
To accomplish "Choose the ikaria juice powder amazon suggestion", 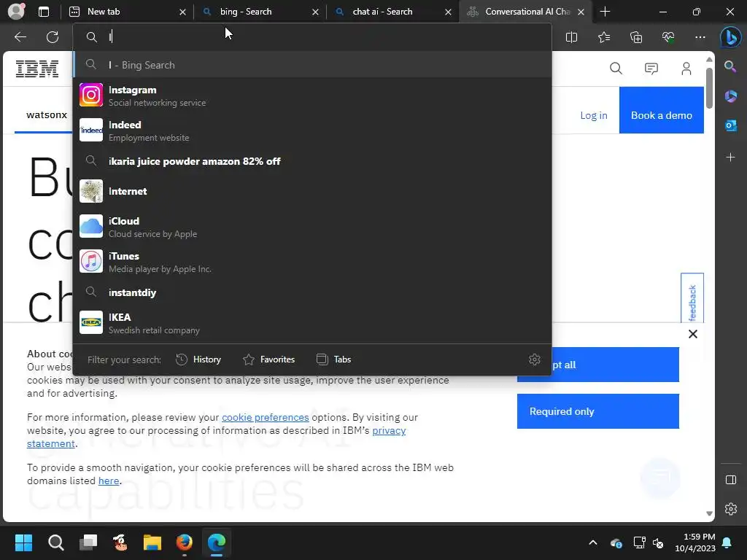I will coord(312,161).
